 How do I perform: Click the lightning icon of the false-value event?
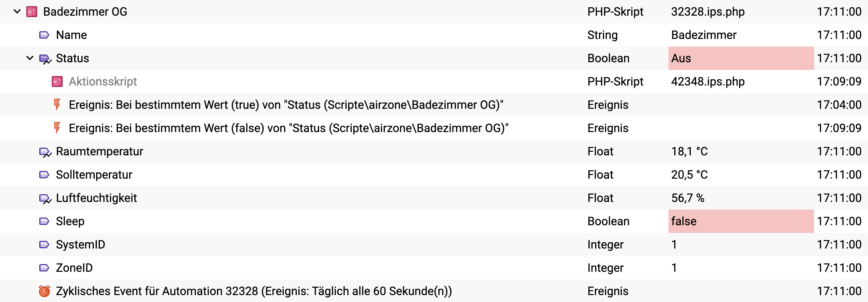coord(57,128)
